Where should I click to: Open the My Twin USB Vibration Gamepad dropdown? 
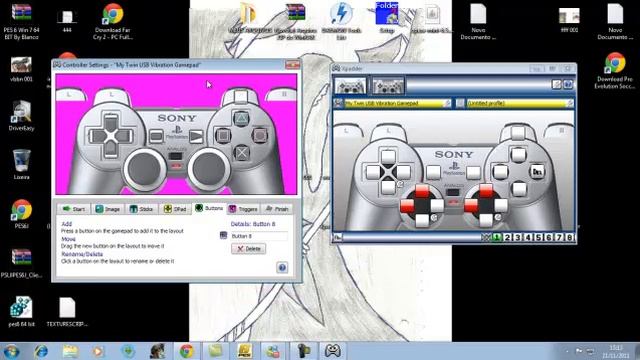[x=398, y=103]
